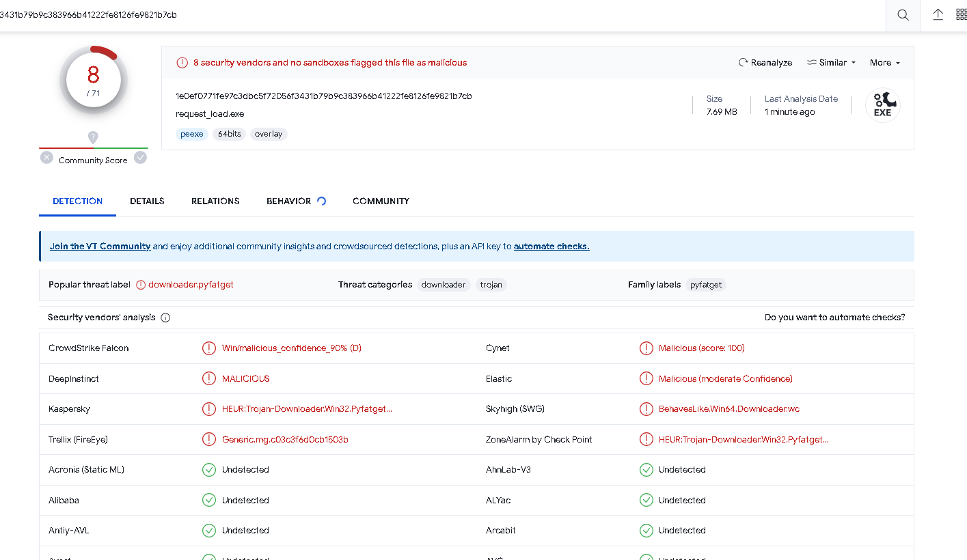
Task: Click the automate checks link
Action: point(551,247)
